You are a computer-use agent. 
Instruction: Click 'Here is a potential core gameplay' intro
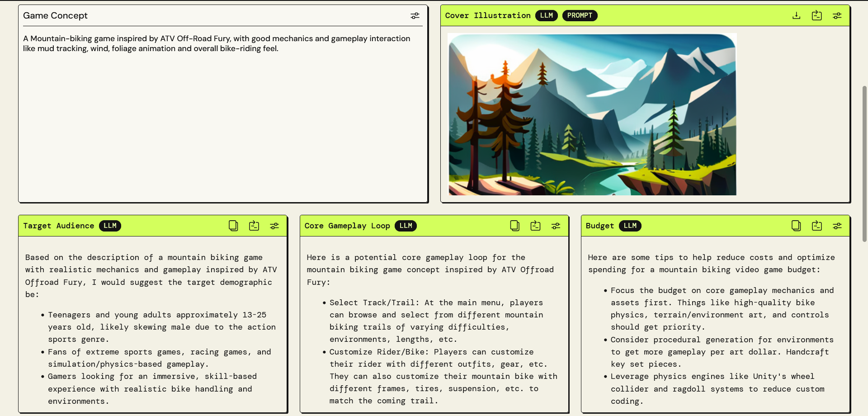click(x=430, y=269)
